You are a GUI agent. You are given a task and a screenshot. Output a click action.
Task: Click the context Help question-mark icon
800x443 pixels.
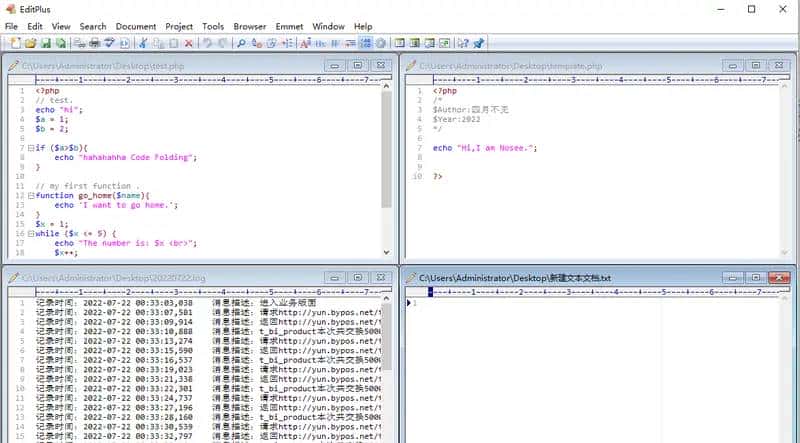click(x=463, y=43)
